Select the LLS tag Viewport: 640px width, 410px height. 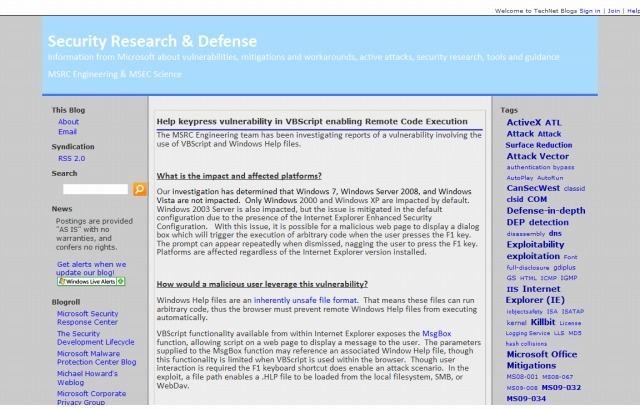point(559,333)
